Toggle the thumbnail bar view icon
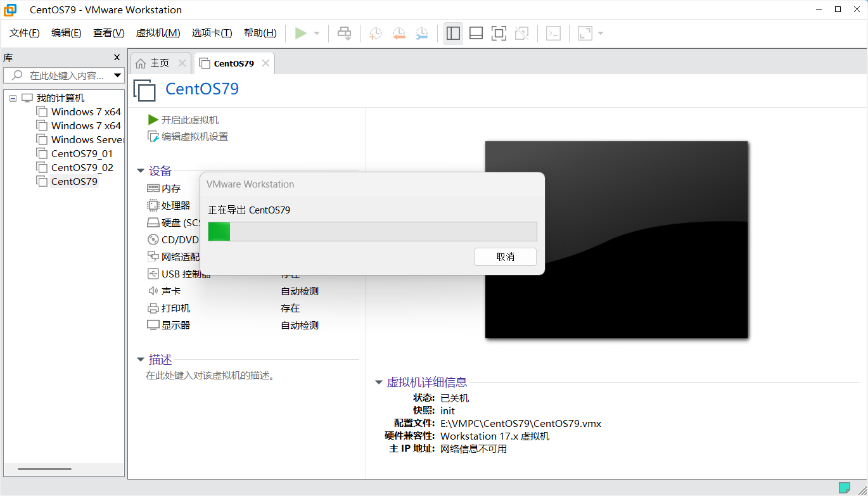Image resolution: width=868 pixels, height=496 pixels. [476, 33]
